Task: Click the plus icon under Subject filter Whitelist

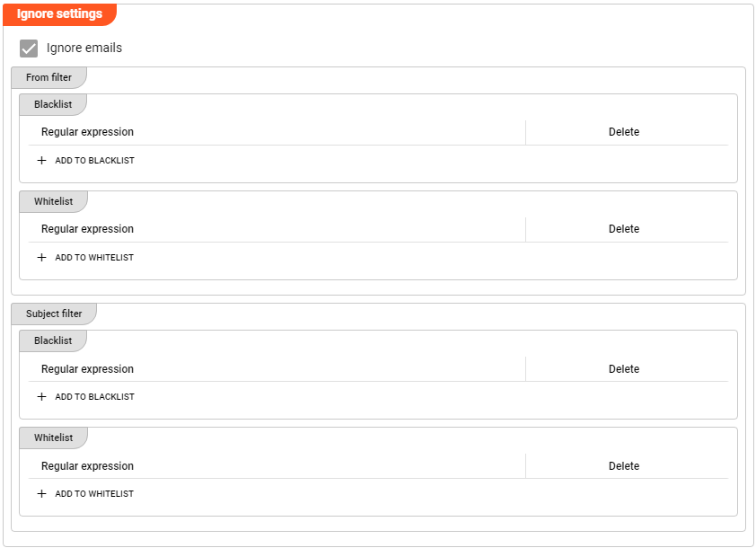Action: (41, 494)
